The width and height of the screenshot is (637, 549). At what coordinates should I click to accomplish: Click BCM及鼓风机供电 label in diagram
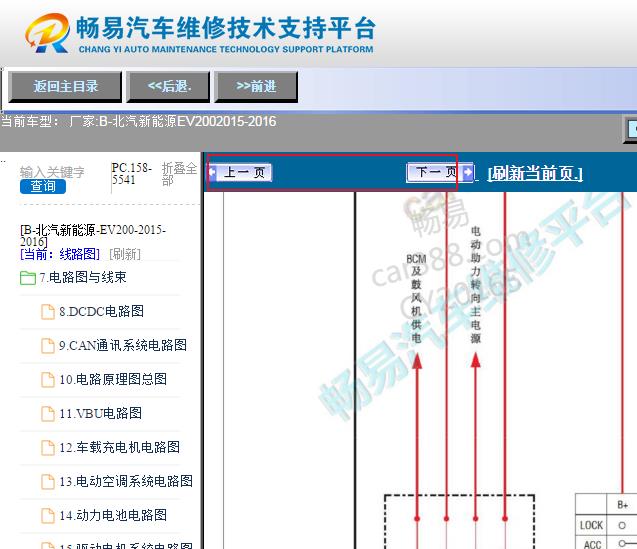click(x=416, y=299)
